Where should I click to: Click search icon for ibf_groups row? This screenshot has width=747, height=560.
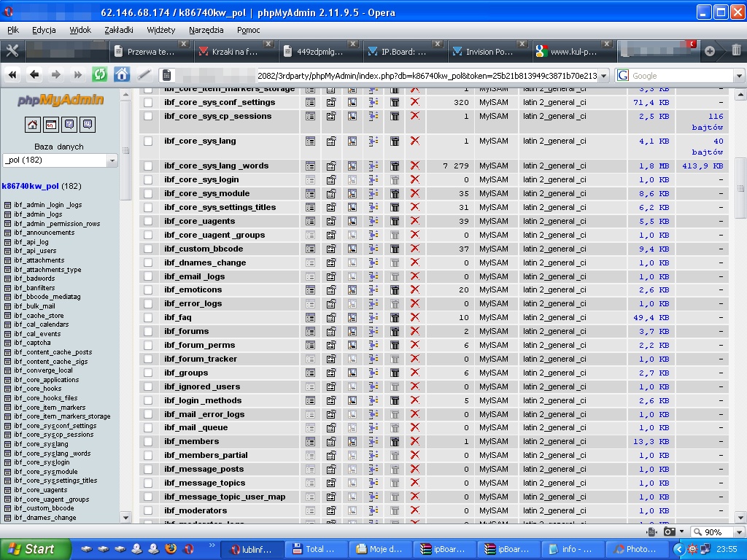point(352,373)
